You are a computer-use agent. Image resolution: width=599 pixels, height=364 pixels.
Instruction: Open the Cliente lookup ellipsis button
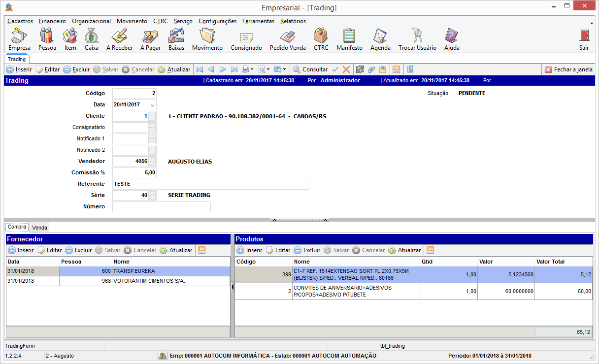(152, 116)
